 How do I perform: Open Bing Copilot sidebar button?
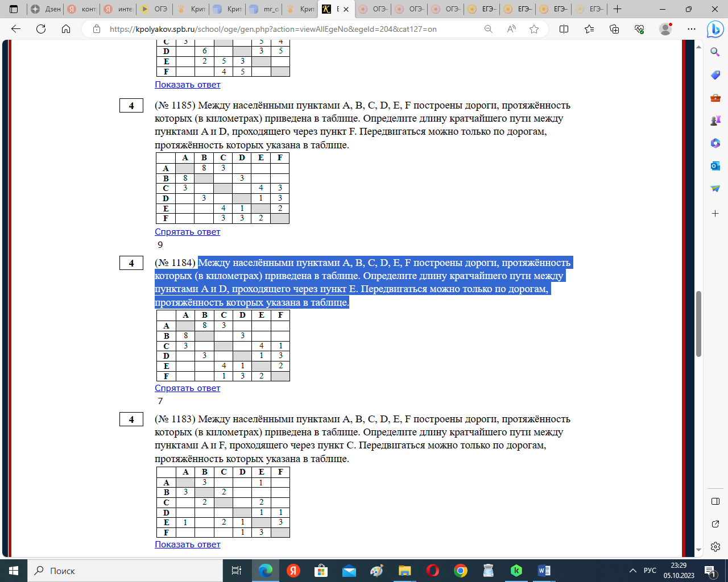tap(715, 29)
